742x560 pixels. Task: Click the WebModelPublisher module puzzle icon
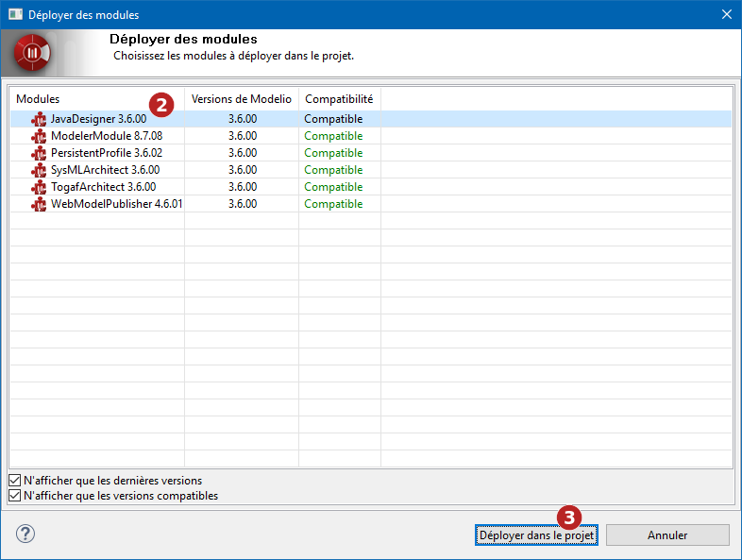click(x=39, y=205)
